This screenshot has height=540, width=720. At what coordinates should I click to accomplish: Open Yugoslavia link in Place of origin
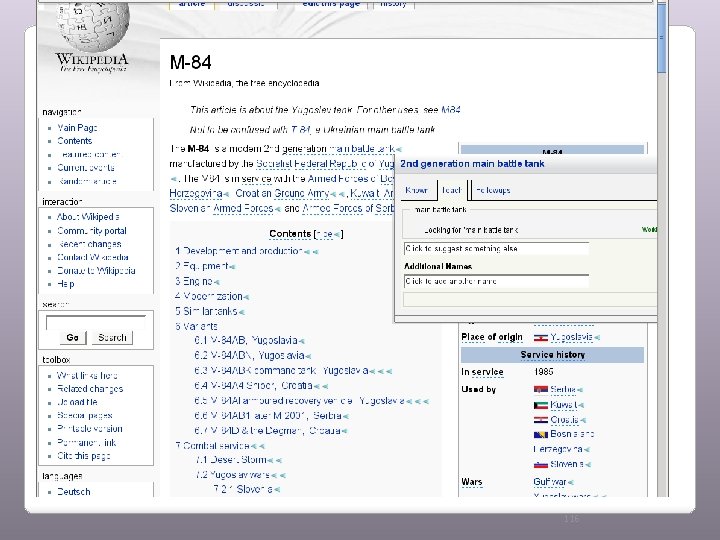tap(571, 337)
